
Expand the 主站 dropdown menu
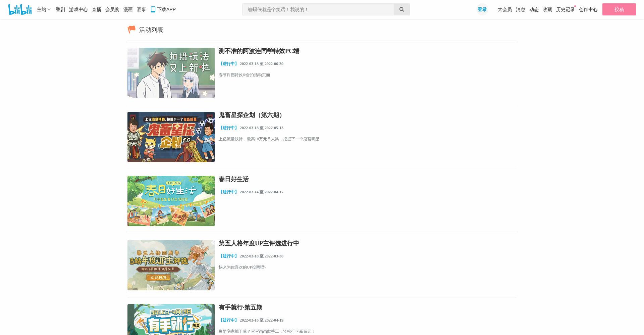tap(44, 9)
